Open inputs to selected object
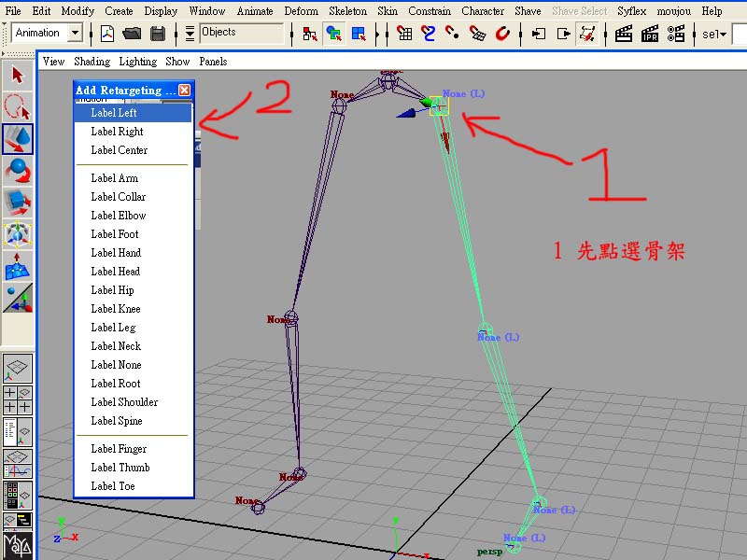 [x=539, y=34]
